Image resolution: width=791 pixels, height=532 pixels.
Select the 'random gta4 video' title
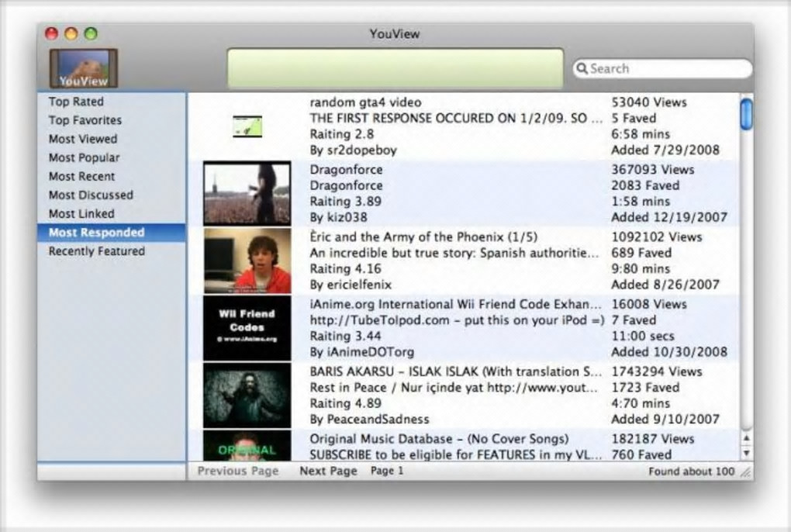pos(365,102)
